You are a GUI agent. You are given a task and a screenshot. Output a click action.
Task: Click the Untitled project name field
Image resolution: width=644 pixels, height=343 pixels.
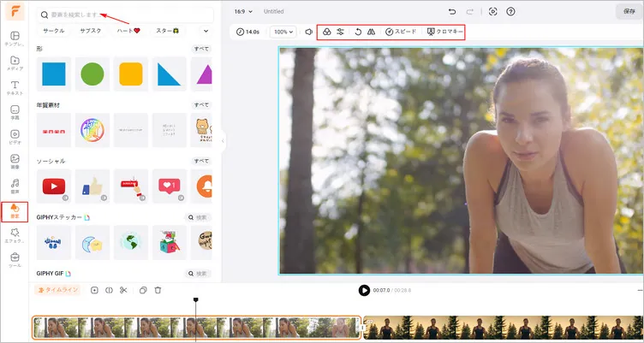(x=274, y=11)
